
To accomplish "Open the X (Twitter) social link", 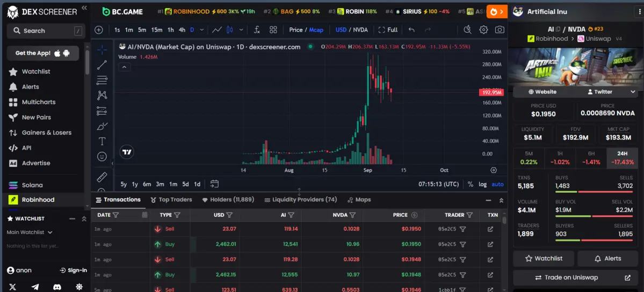I will click(x=13, y=287).
